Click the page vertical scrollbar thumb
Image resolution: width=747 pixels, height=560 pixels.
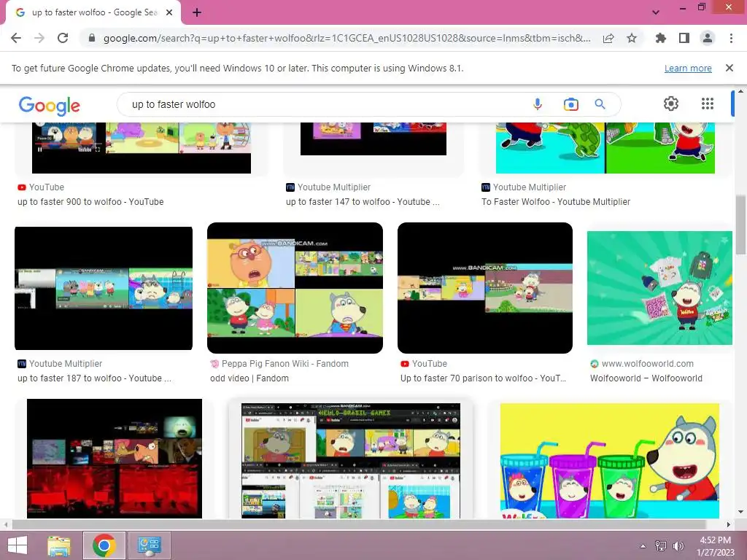tap(740, 225)
